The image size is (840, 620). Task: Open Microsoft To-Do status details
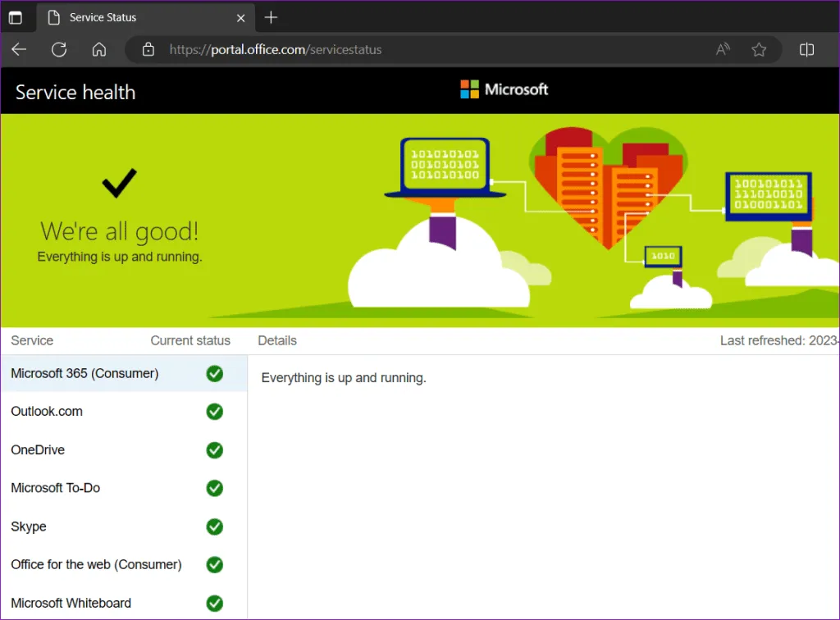point(56,488)
